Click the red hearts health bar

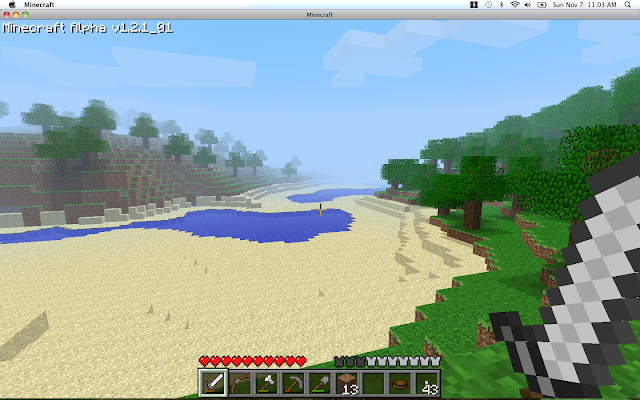point(253,361)
